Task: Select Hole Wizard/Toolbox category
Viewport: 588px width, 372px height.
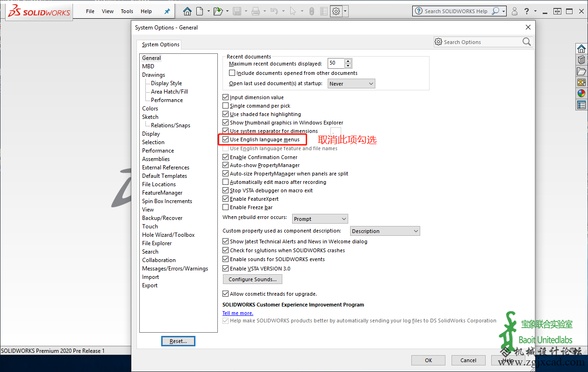Action: point(168,235)
